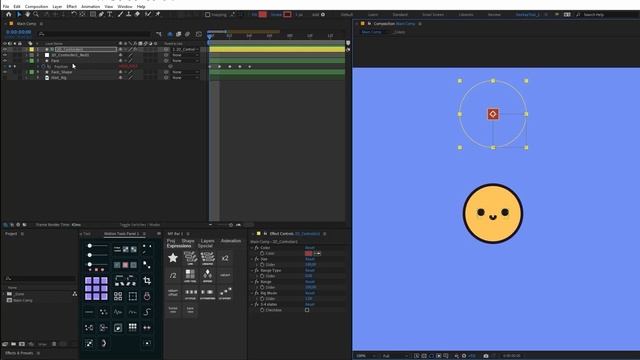Select the Zoom magnifier tool
The height and width of the screenshot is (360, 640).
tap(36, 14)
